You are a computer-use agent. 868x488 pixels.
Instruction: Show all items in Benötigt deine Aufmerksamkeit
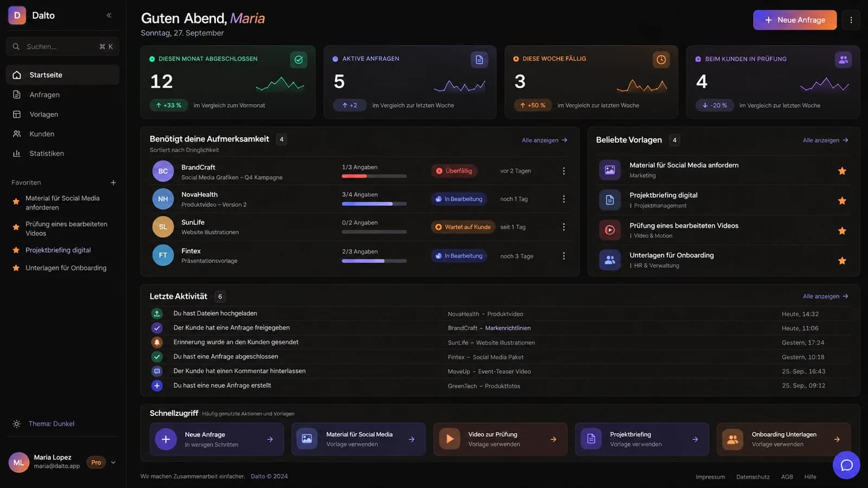pos(544,140)
